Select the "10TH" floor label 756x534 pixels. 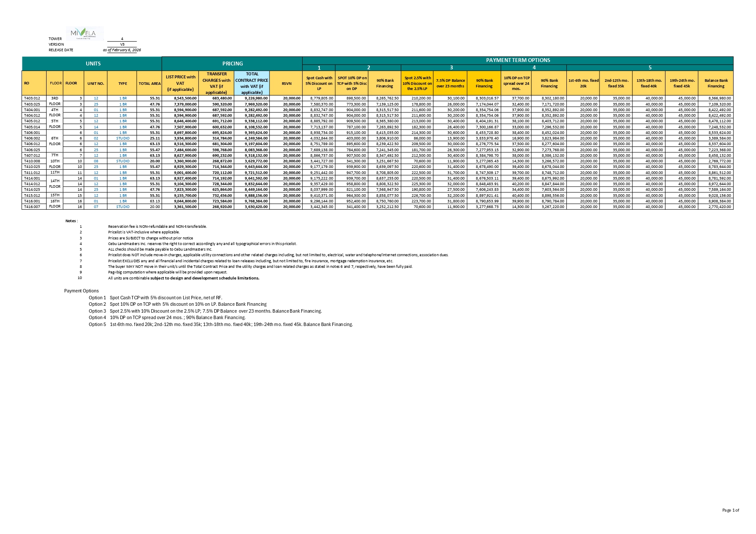tap(55, 161)
